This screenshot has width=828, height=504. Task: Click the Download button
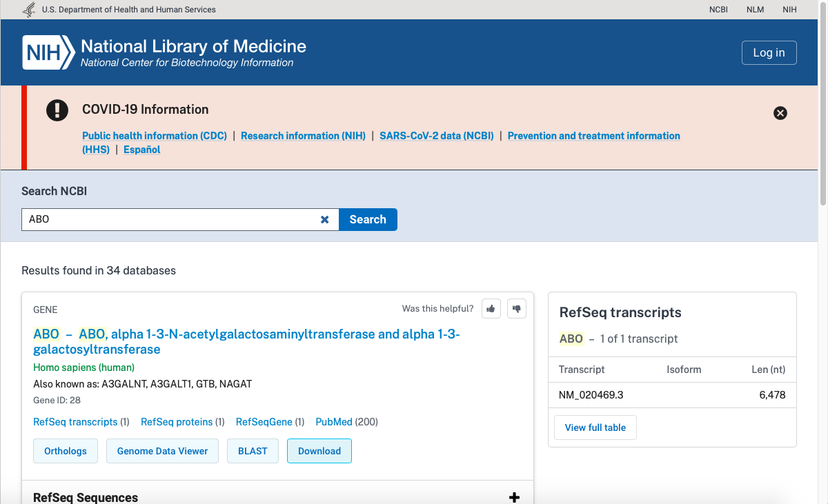point(319,451)
